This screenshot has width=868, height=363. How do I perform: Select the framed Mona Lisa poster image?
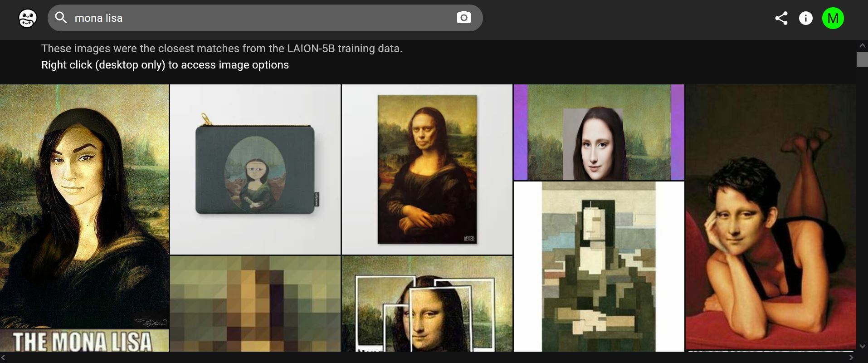pos(427,169)
